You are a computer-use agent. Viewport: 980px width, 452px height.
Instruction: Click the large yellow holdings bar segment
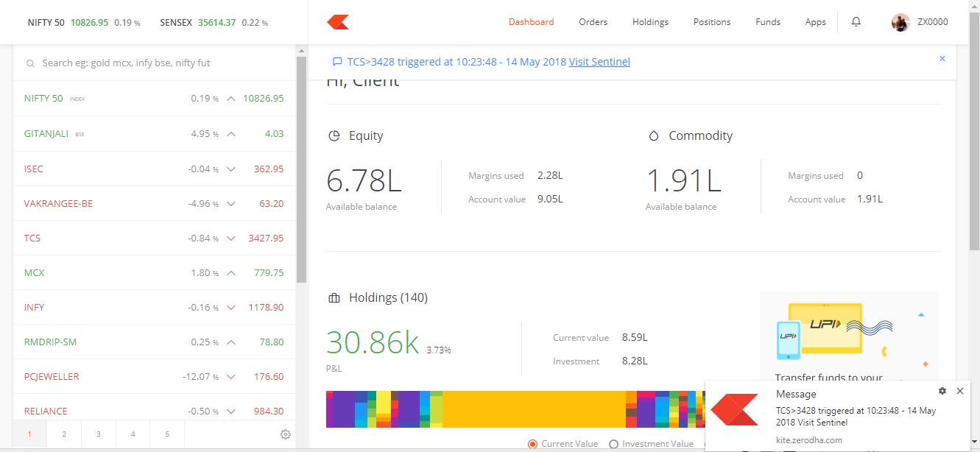coord(533,409)
